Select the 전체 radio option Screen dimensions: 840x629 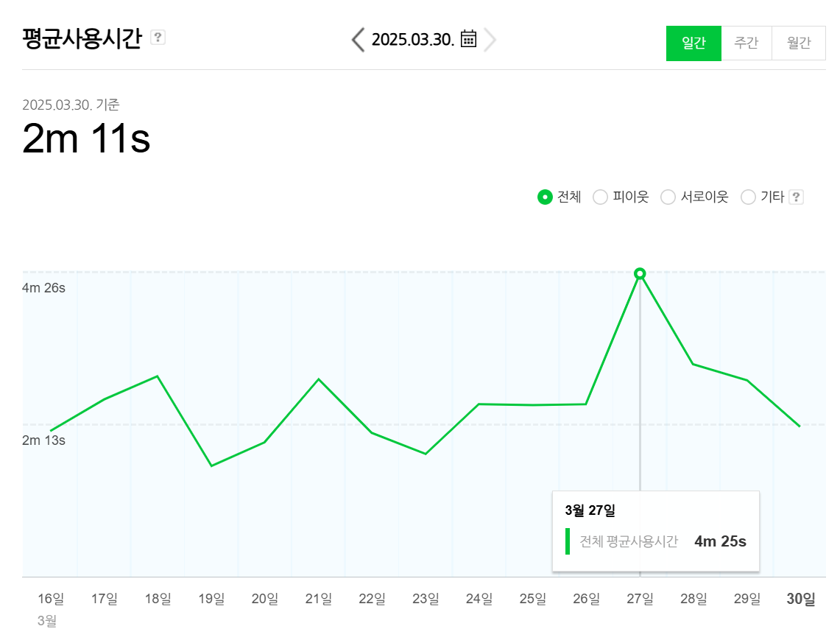[545, 197]
